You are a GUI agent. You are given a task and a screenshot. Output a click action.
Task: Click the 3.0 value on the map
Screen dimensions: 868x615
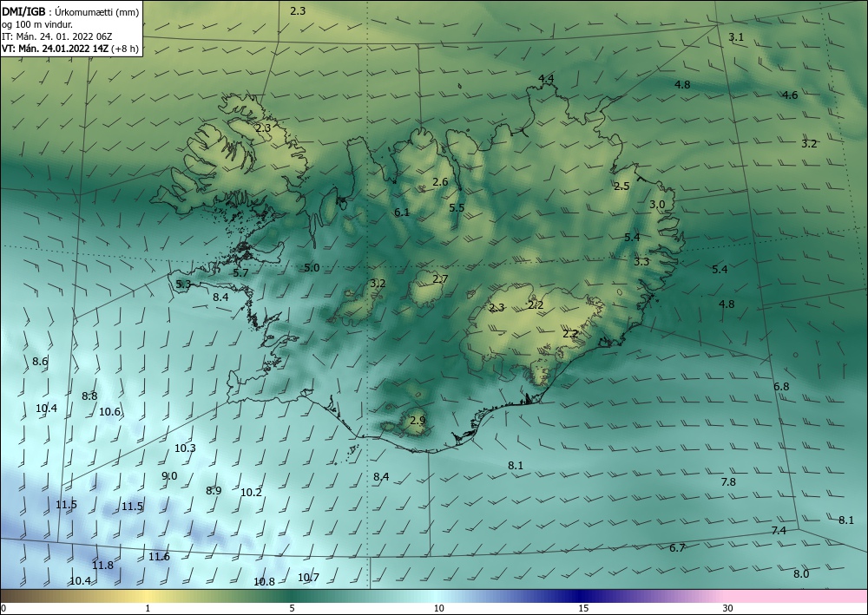[x=657, y=205]
